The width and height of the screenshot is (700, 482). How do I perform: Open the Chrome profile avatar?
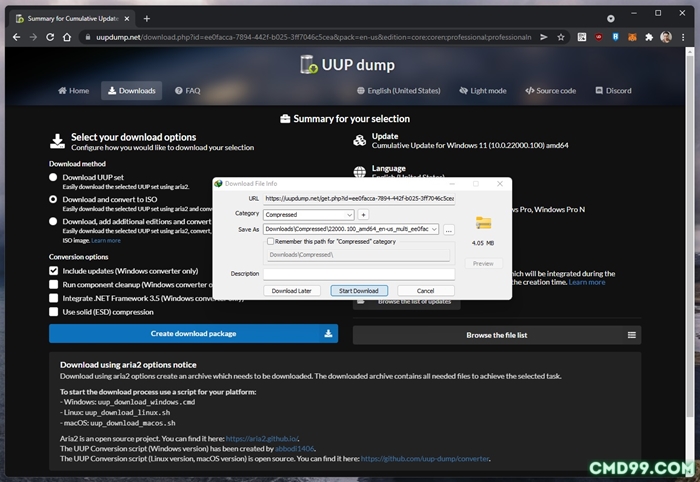click(x=666, y=37)
